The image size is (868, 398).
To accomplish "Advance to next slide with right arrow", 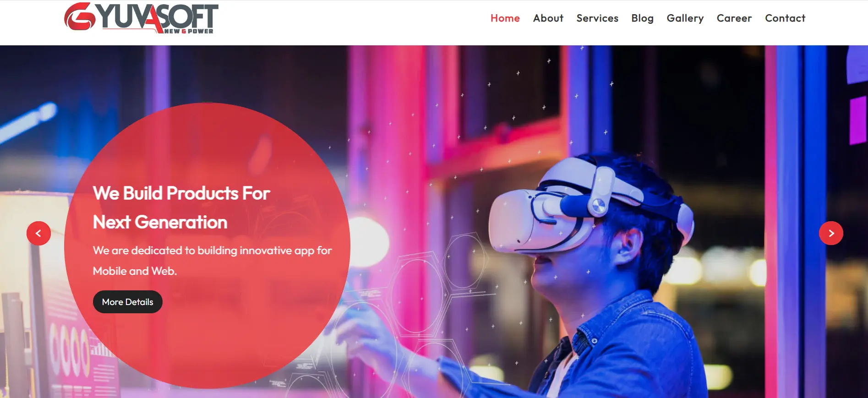I will click(x=831, y=233).
